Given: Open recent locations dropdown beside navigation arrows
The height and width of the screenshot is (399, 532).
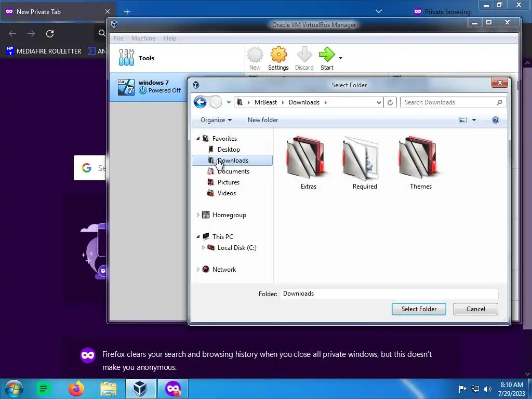Looking at the screenshot, I should coord(229,102).
